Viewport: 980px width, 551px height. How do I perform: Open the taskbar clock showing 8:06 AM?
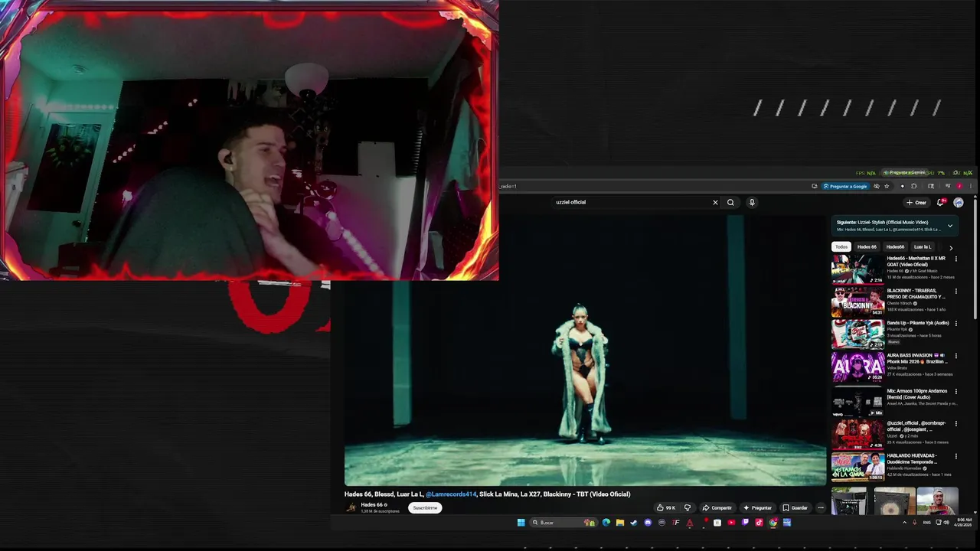click(x=963, y=523)
